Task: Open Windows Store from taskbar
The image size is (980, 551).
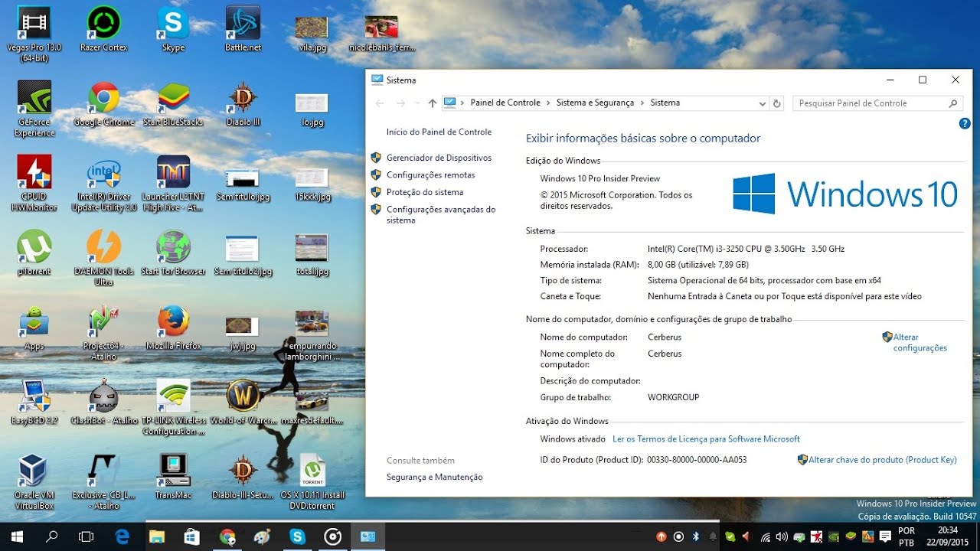Action: click(192, 536)
